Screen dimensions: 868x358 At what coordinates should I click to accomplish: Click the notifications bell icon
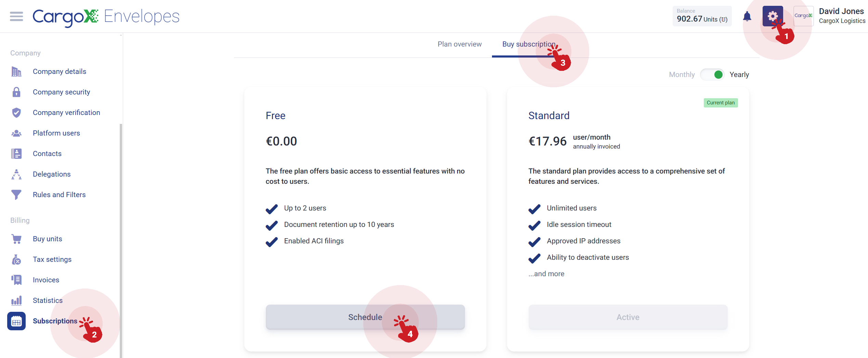(x=747, y=16)
